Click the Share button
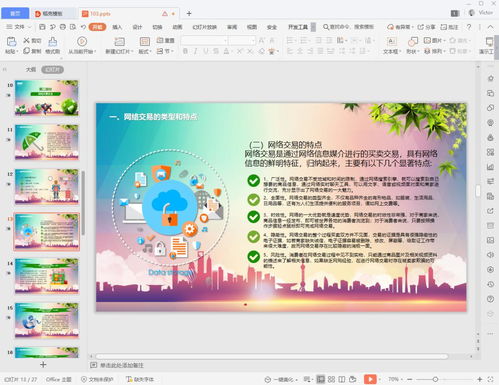The width and height of the screenshot is (499, 385). 426,27
